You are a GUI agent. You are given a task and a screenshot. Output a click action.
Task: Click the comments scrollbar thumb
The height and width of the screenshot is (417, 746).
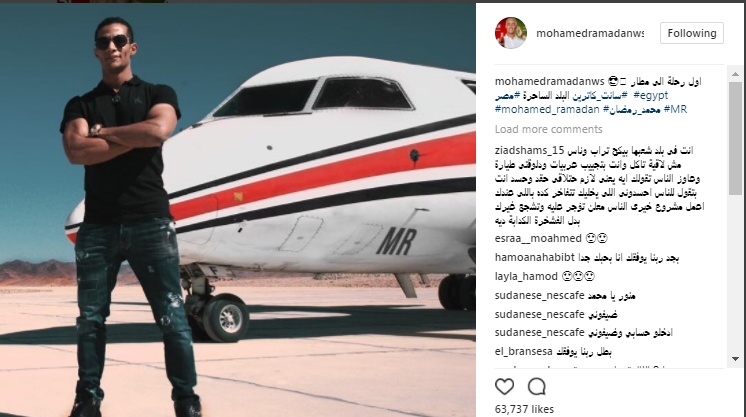[736, 138]
